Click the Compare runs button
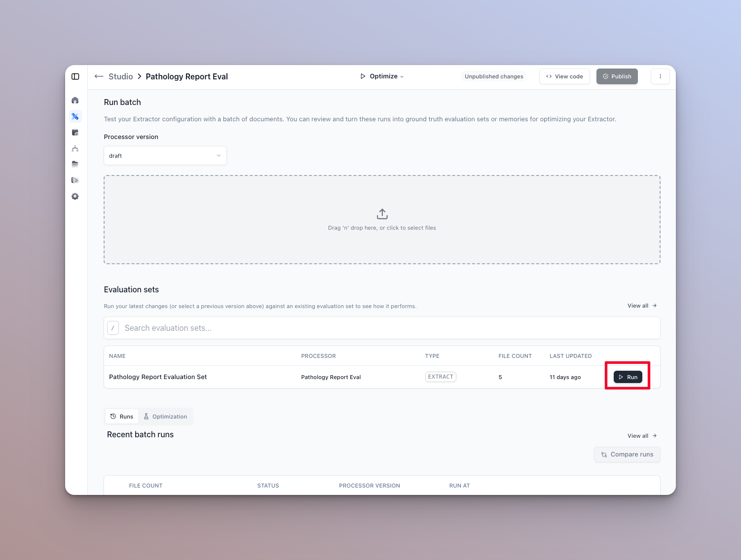 pos(627,455)
